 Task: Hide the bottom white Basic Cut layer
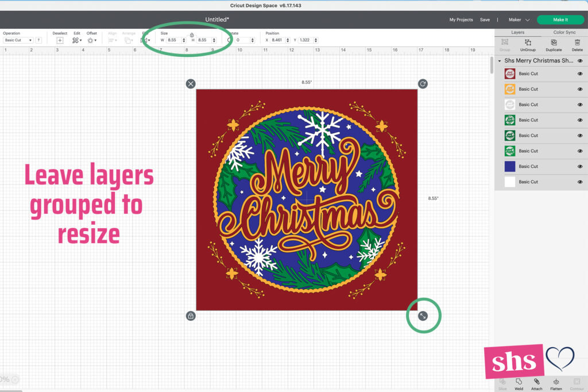tap(580, 182)
